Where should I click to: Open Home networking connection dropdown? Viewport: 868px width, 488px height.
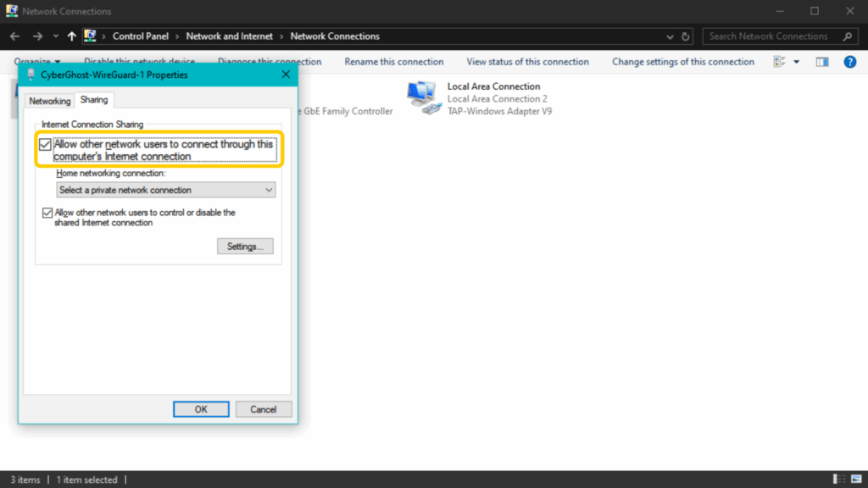[x=165, y=190]
